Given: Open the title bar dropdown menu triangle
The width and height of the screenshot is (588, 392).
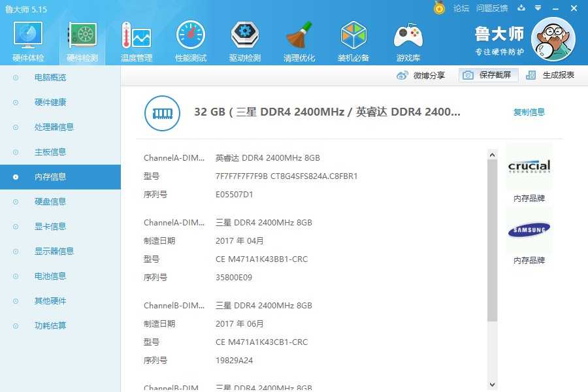Looking at the screenshot, I should tap(538, 8).
